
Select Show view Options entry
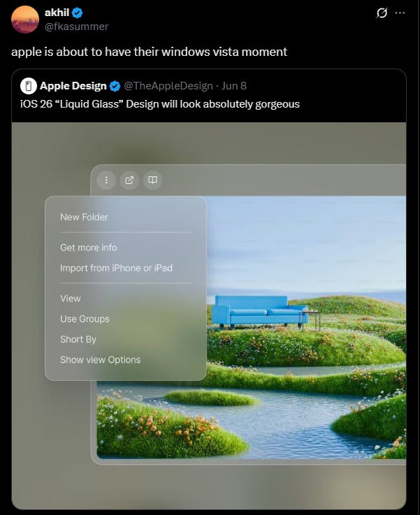(x=101, y=360)
